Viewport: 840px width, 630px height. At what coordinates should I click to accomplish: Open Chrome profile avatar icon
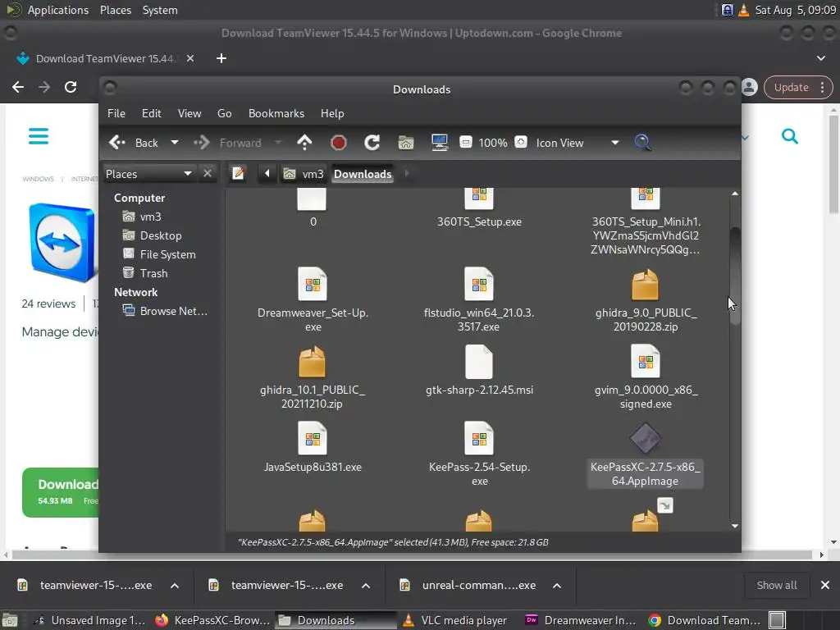pos(750,87)
